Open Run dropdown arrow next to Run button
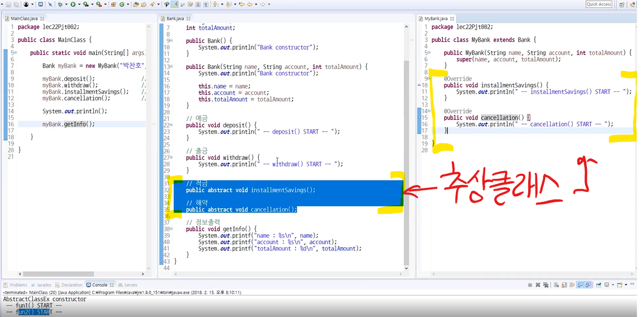This screenshot has height=317, width=644. (x=79, y=5)
